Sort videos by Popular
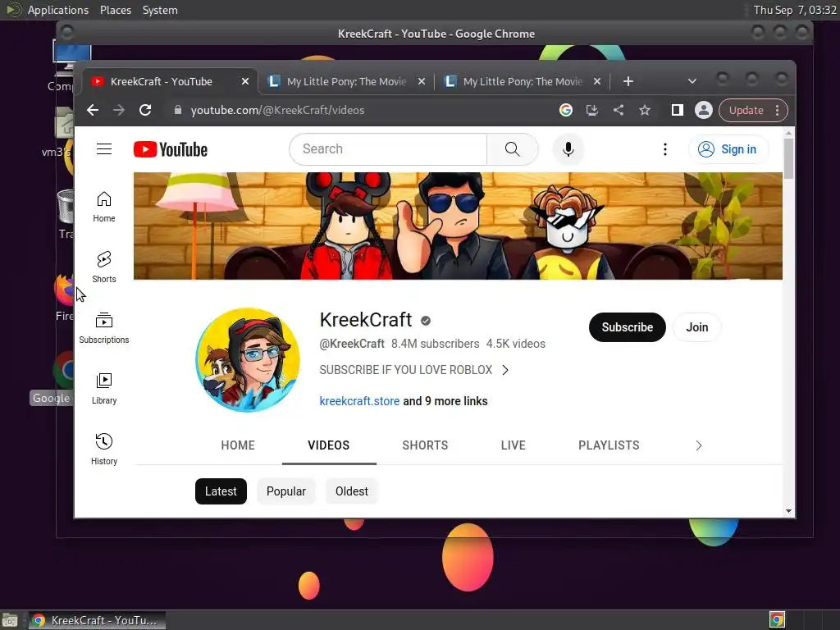 286,491
